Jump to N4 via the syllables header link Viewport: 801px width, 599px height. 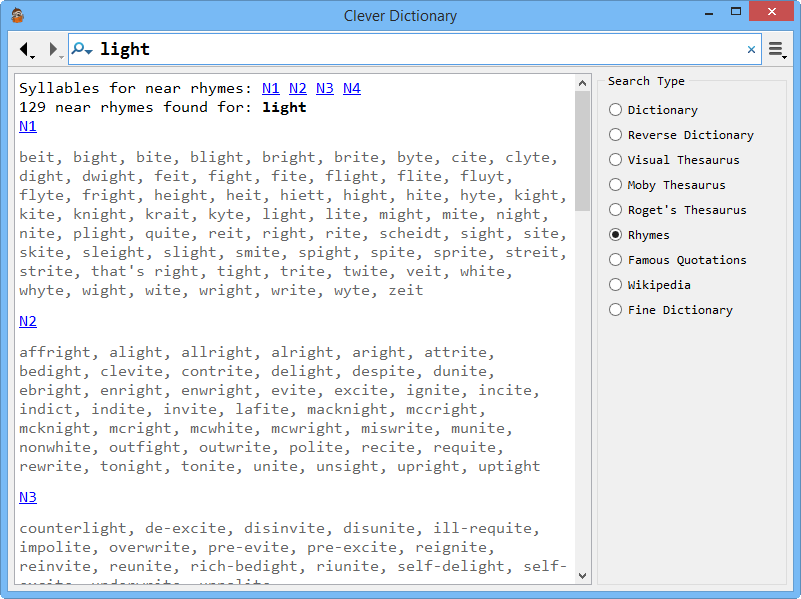coord(352,88)
